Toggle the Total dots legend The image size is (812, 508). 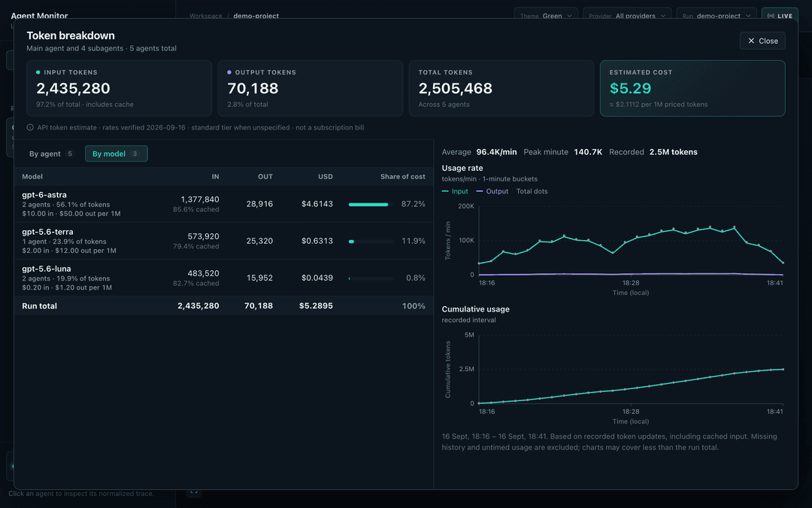point(532,191)
